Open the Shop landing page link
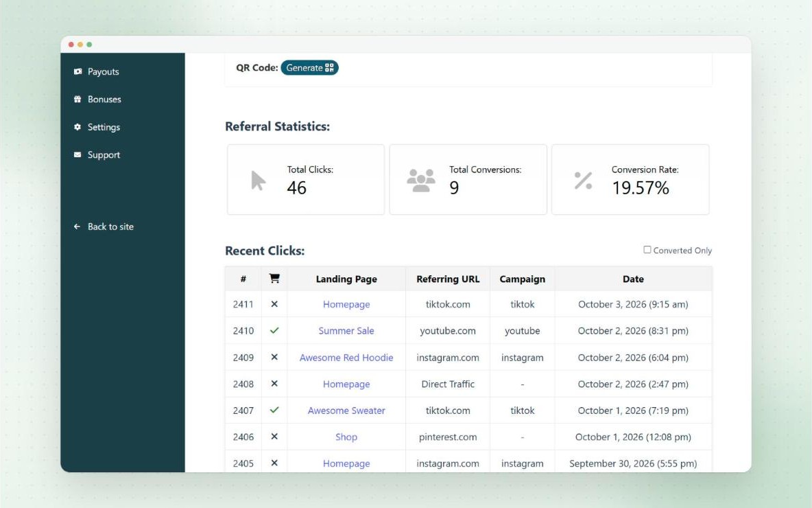 tap(346, 437)
